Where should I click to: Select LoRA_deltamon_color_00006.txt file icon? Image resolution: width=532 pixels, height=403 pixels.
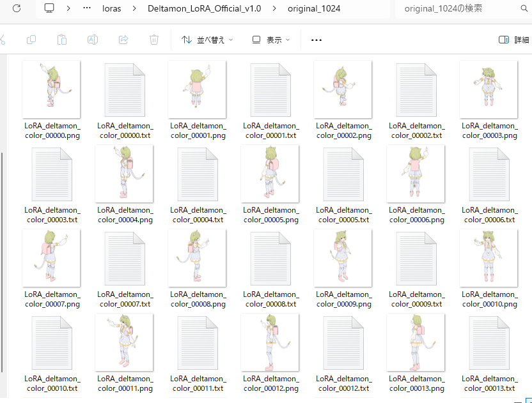coord(490,174)
